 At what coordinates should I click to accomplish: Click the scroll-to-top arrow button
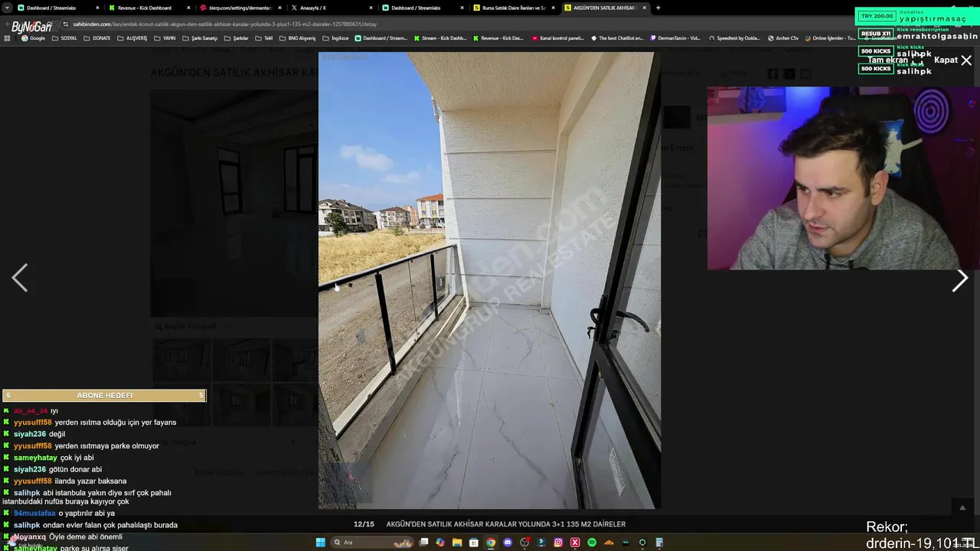(962, 507)
